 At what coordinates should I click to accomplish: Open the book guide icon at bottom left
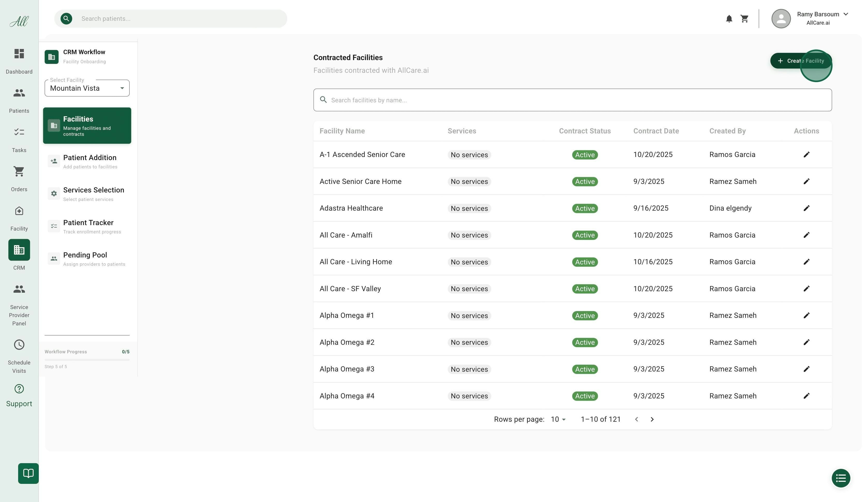[x=28, y=473]
